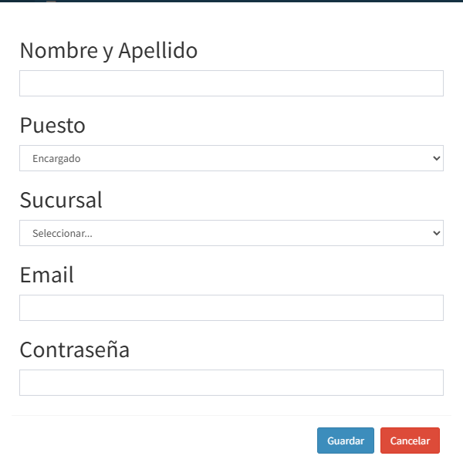This screenshot has width=463, height=476.
Task: Click the Puesto dropdown chevron arrow
Action: pyautogui.click(x=437, y=158)
